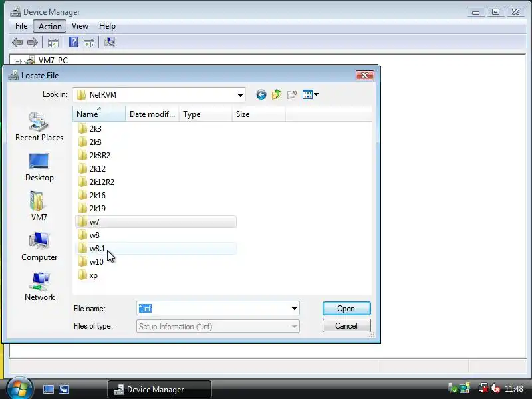Screen dimensions: 532x399
Task: Open the Action menu
Action: point(50,26)
